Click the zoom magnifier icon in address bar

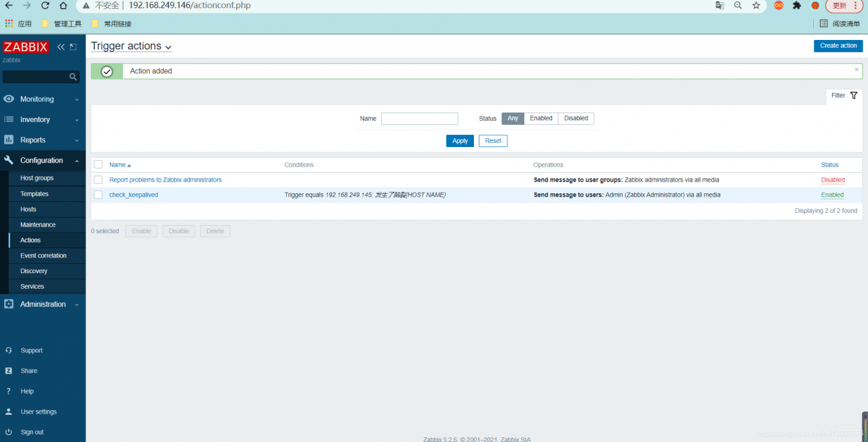coord(738,5)
